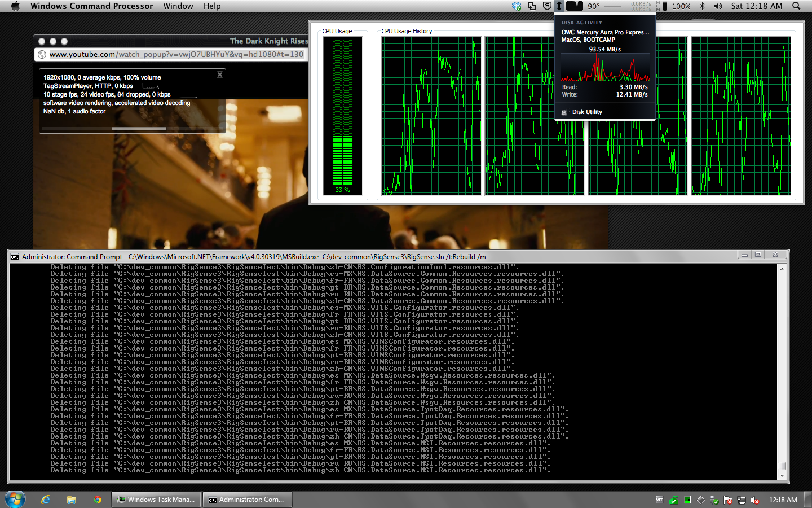Click the Command Prompt scrollbar down arrow
Screen dimensions: 812x508
pos(782,476)
